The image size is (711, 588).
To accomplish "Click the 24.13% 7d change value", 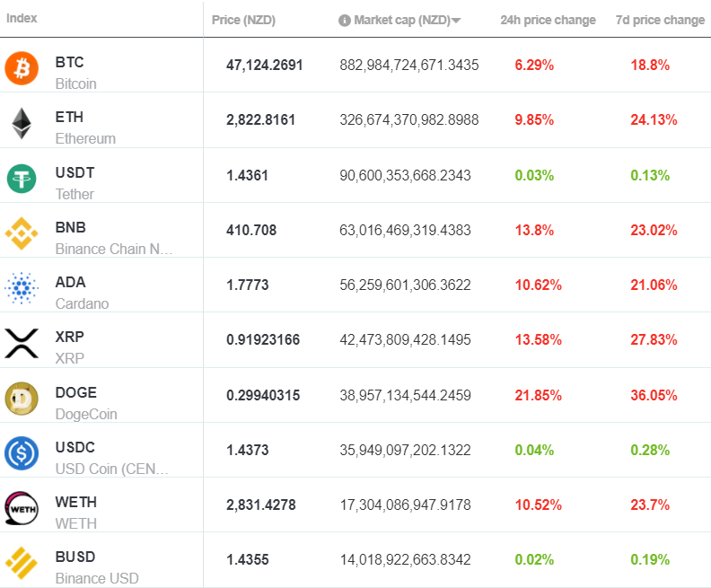I will coord(654,119).
